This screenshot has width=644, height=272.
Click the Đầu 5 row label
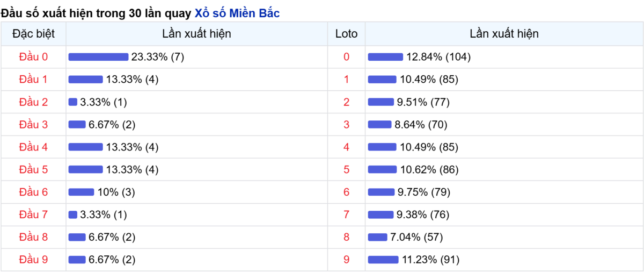coord(33,170)
